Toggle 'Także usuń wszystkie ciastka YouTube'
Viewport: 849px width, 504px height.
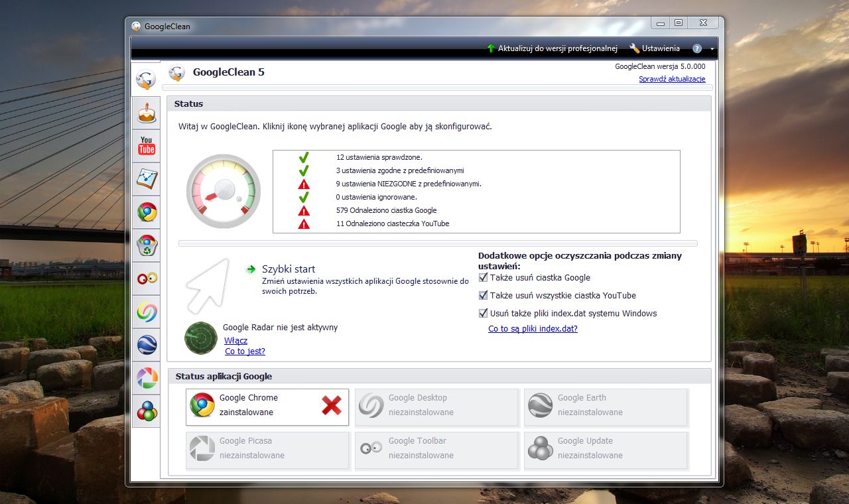(x=483, y=295)
